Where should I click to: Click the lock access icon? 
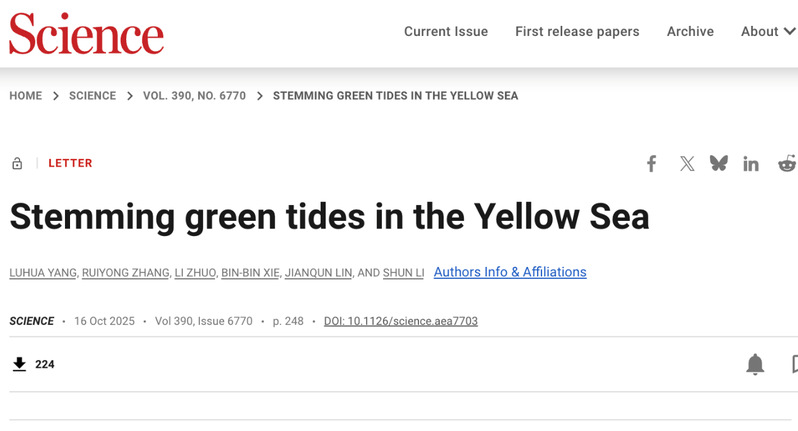pos(17,163)
